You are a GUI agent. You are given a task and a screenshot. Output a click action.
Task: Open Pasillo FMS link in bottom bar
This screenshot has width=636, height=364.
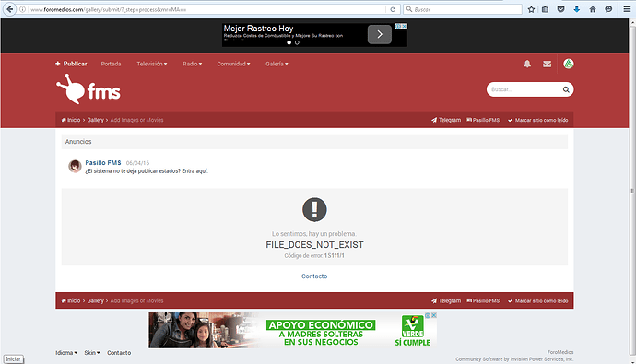click(483, 300)
